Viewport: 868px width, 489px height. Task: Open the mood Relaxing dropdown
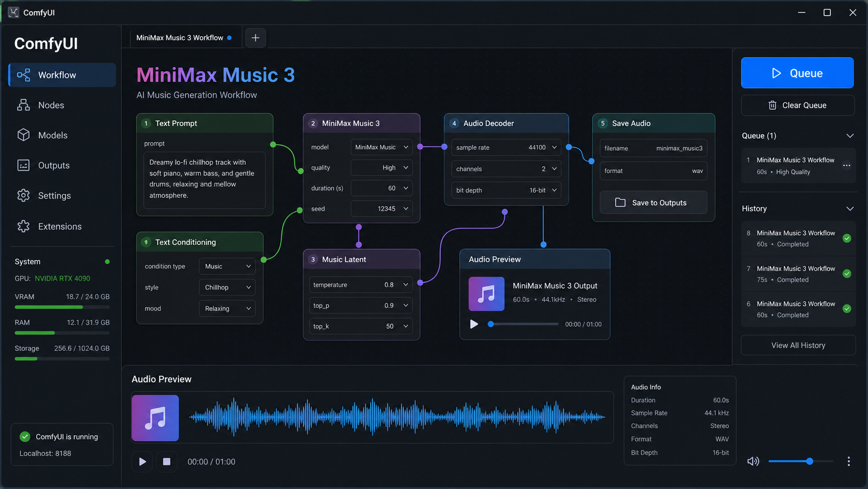pyautogui.click(x=227, y=309)
